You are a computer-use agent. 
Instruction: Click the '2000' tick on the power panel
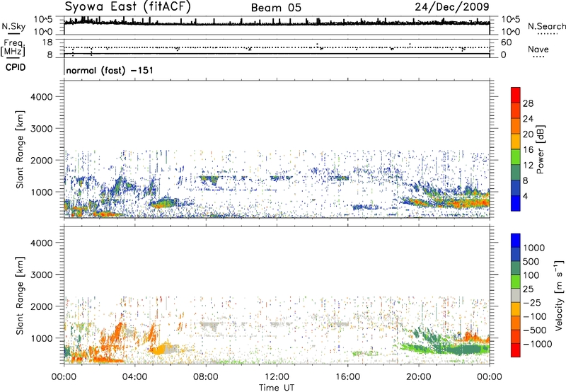tap(41, 160)
